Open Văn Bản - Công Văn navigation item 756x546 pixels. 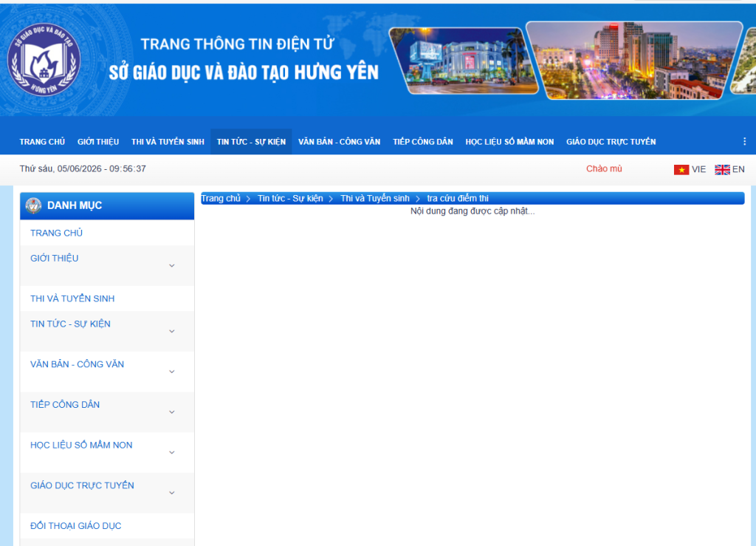[339, 142]
